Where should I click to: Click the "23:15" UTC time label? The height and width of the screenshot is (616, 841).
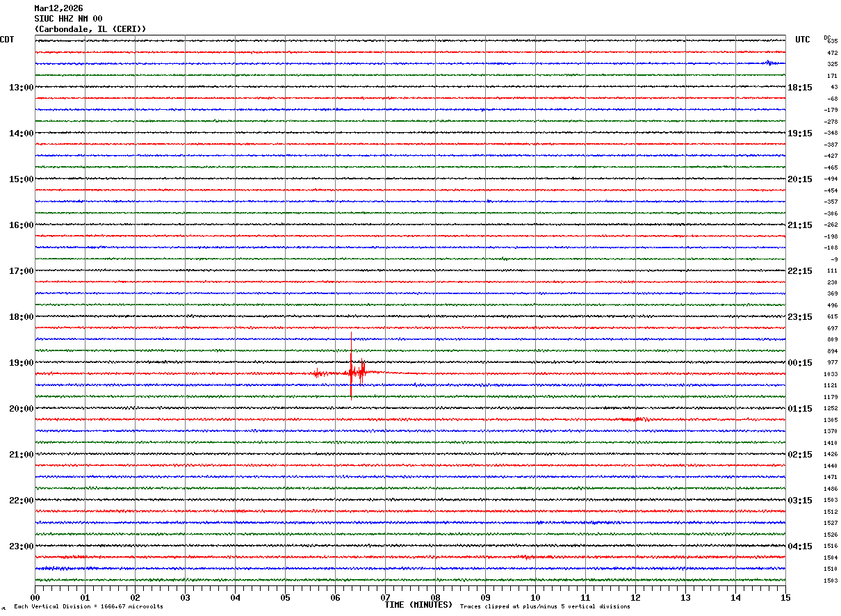tap(800, 317)
